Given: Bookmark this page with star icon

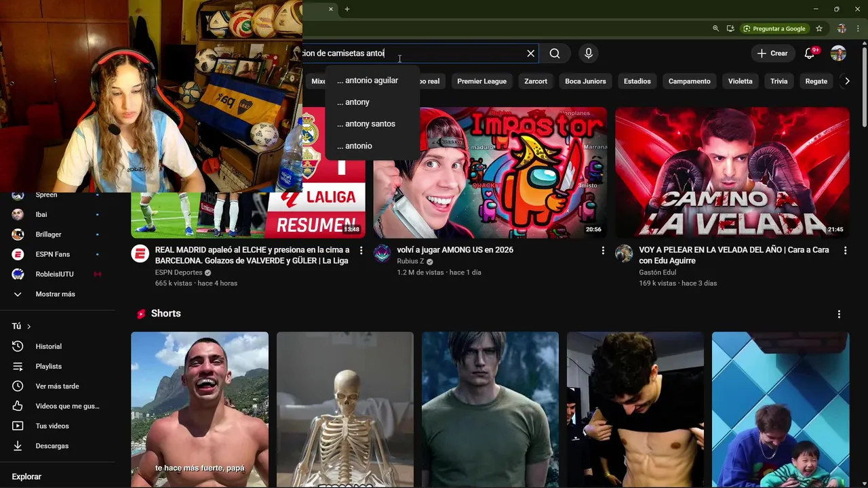Looking at the screenshot, I should [819, 28].
